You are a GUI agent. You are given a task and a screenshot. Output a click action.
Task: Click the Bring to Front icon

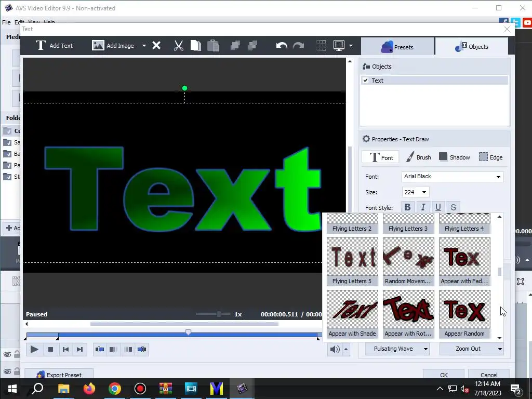point(235,46)
